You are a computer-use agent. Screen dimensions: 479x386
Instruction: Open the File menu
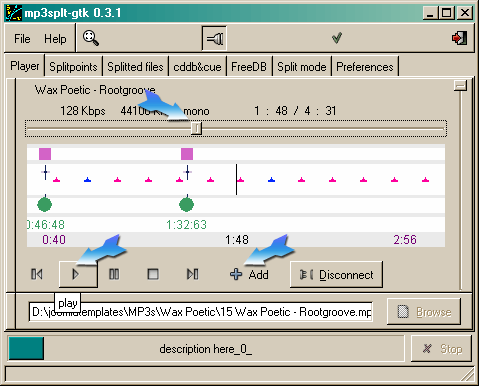tap(22, 39)
